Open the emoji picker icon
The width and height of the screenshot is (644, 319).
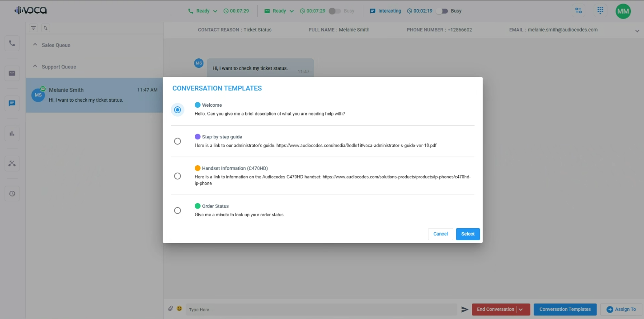179,309
